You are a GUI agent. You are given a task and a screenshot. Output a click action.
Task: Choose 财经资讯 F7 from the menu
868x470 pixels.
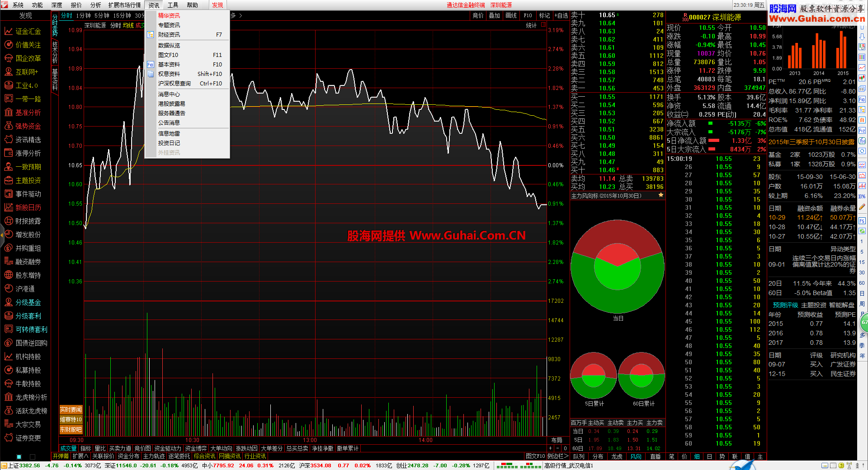187,34
